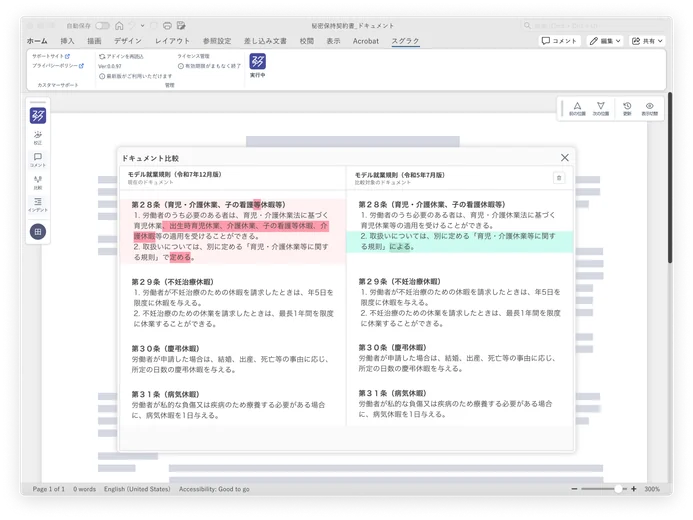Close the ドキュメント比較 dialog
This screenshot has width=693, height=520.
[565, 158]
